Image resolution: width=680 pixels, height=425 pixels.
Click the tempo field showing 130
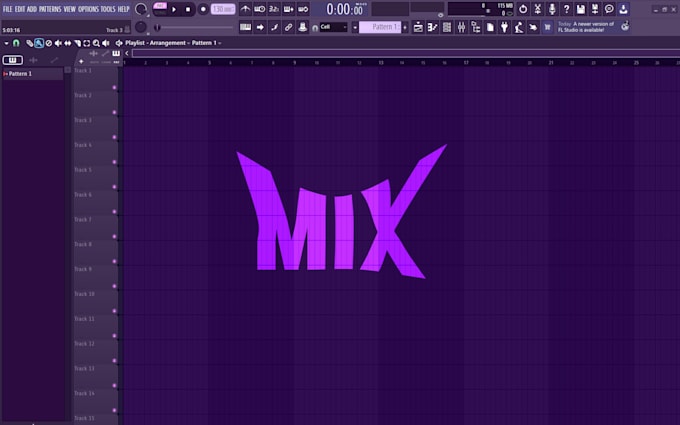point(223,9)
